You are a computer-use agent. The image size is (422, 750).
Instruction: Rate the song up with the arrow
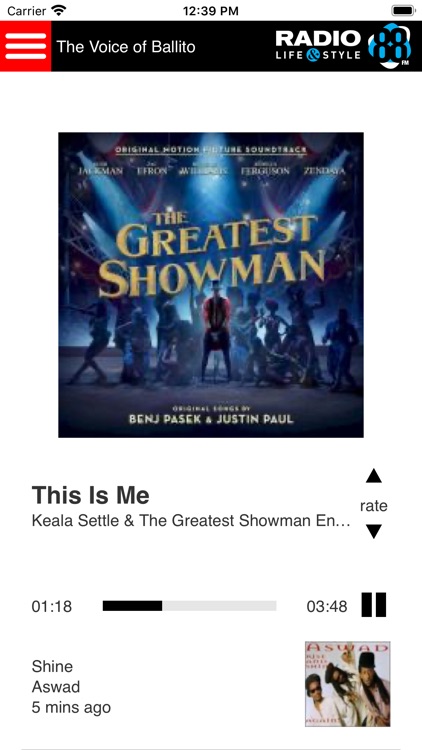(x=374, y=476)
